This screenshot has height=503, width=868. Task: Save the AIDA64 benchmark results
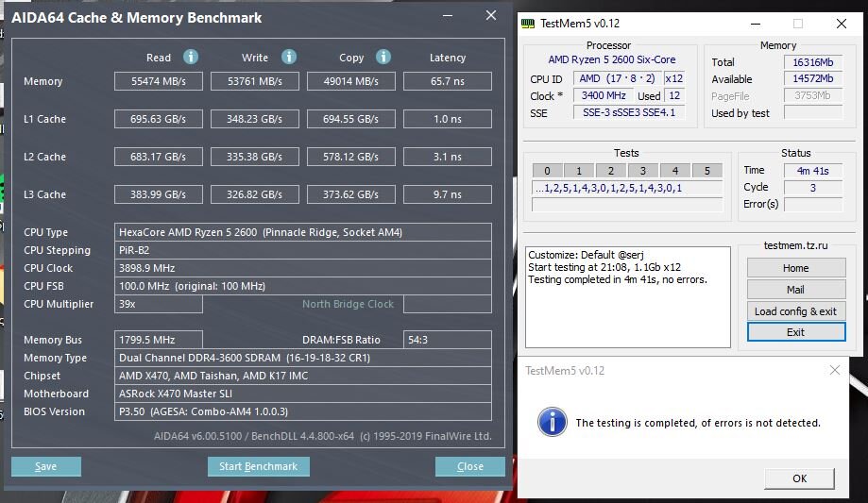(x=46, y=466)
